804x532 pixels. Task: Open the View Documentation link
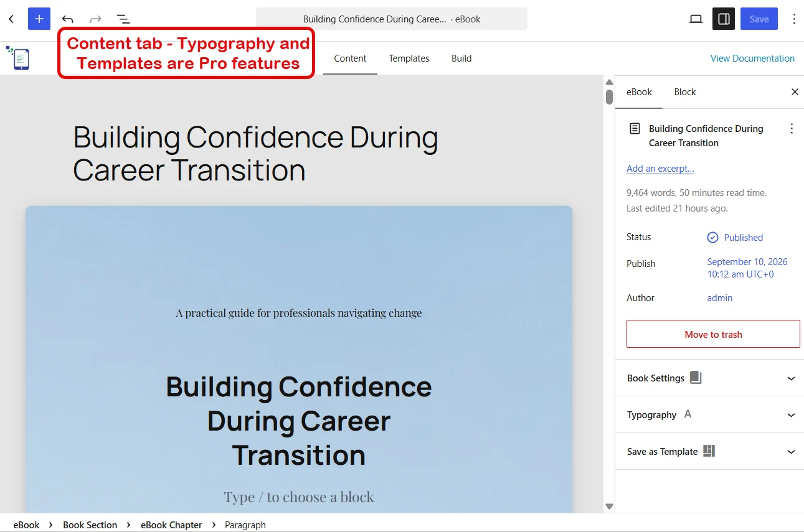pos(752,58)
